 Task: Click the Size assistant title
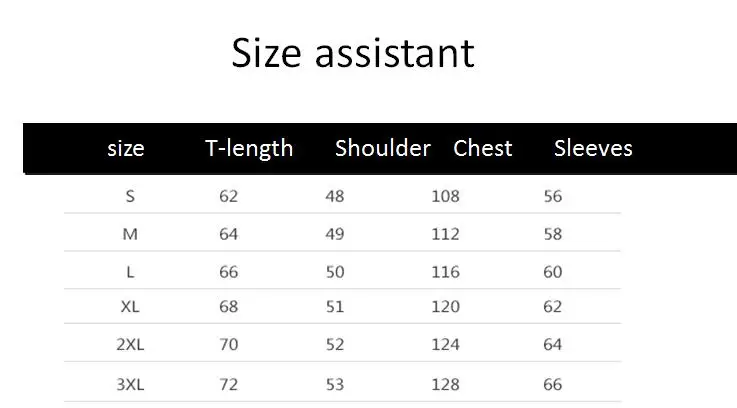coord(353,53)
